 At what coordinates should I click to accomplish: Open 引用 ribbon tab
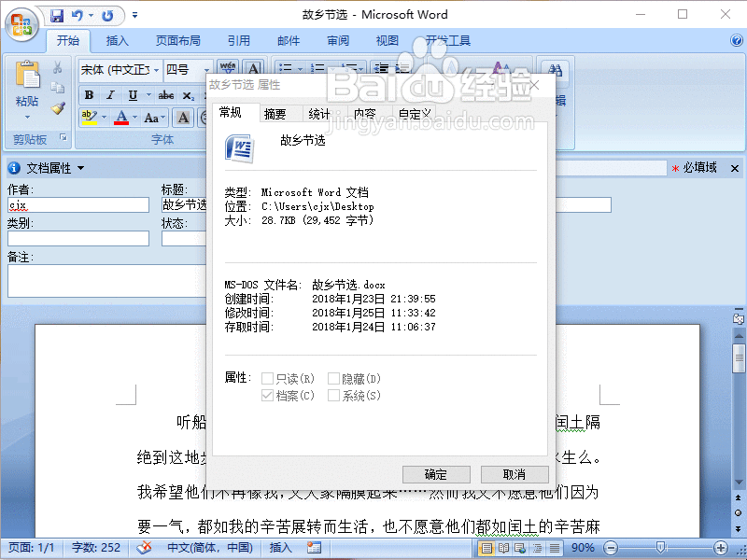point(239,41)
